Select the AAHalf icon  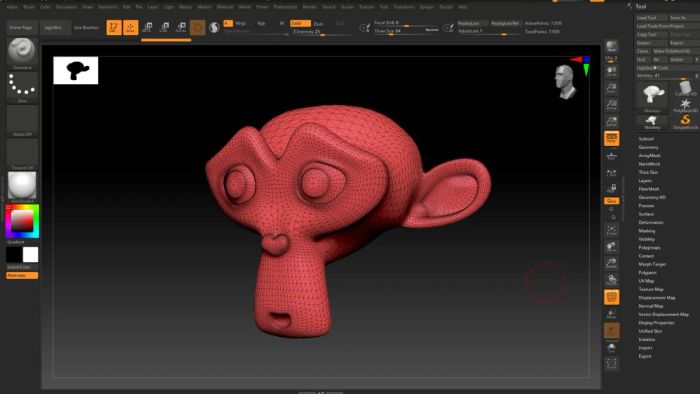pos(612,121)
